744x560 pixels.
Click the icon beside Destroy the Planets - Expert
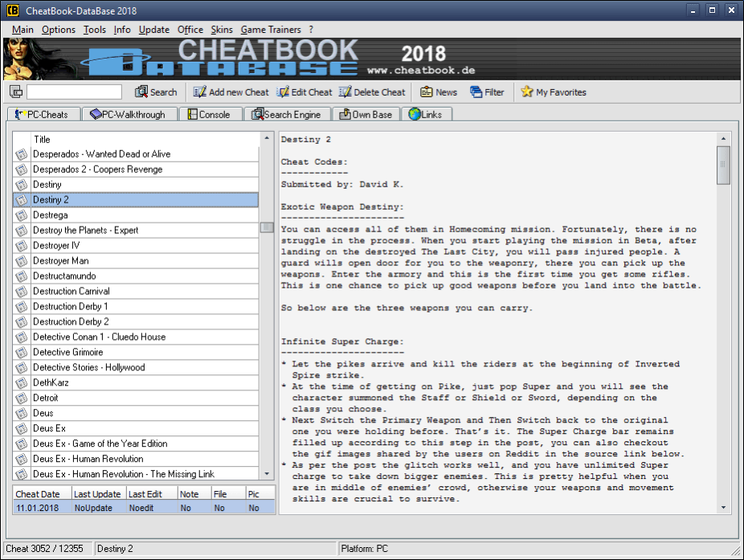tap(22, 230)
